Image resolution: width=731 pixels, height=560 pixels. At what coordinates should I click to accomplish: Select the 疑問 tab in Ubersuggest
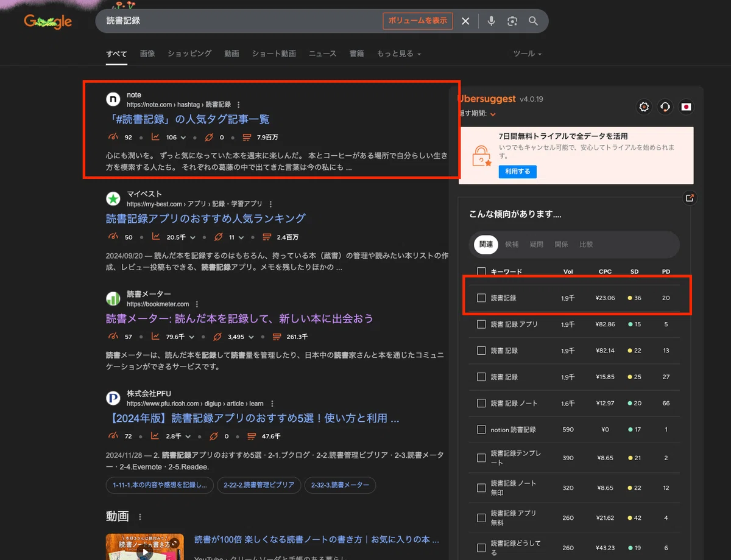coord(537,244)
